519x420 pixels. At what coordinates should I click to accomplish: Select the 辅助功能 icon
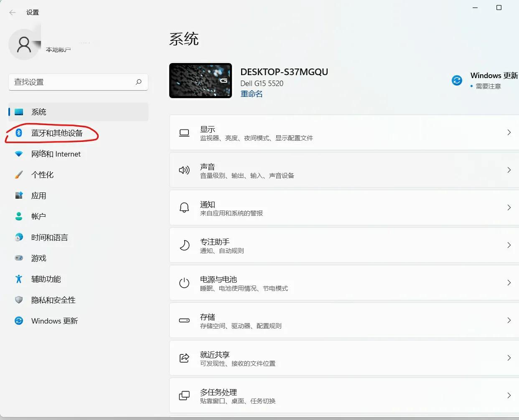(x=19, y=279)
